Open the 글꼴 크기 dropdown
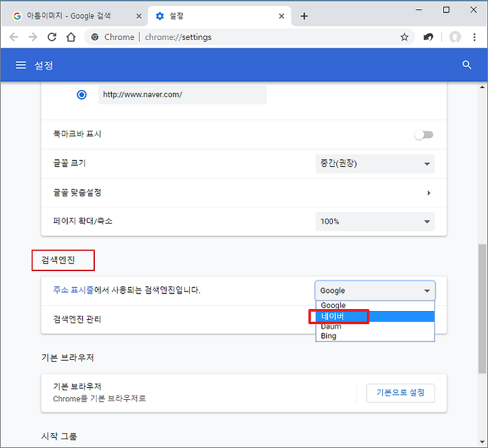Image resolution: width=488 pixels, height=448 pixels. coord(375,163)
